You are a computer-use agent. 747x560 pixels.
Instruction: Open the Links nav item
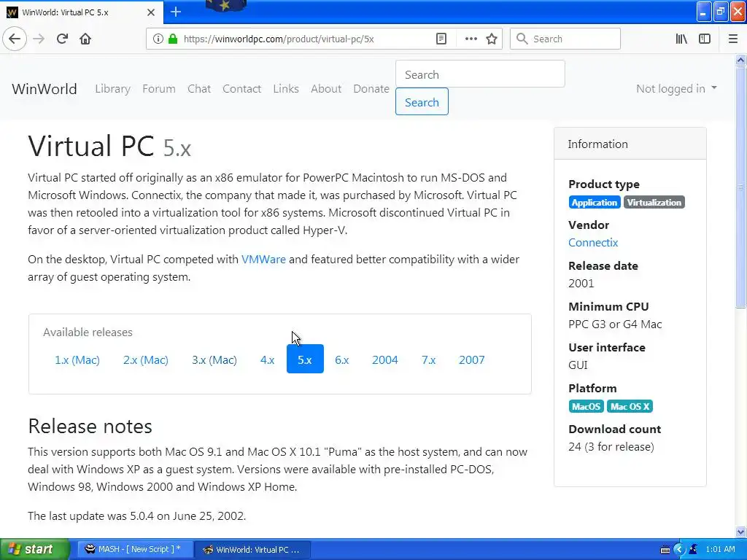[286, 88]
